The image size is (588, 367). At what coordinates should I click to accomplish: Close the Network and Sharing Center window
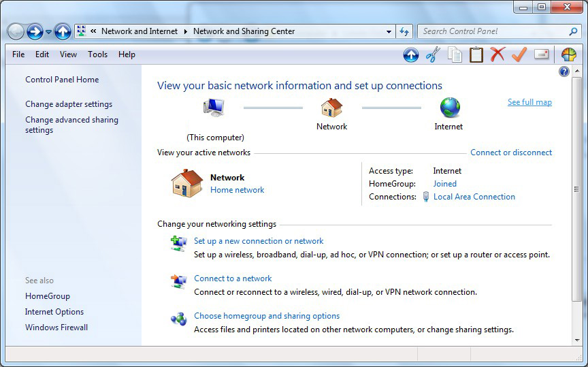click(x=567, y=7)
